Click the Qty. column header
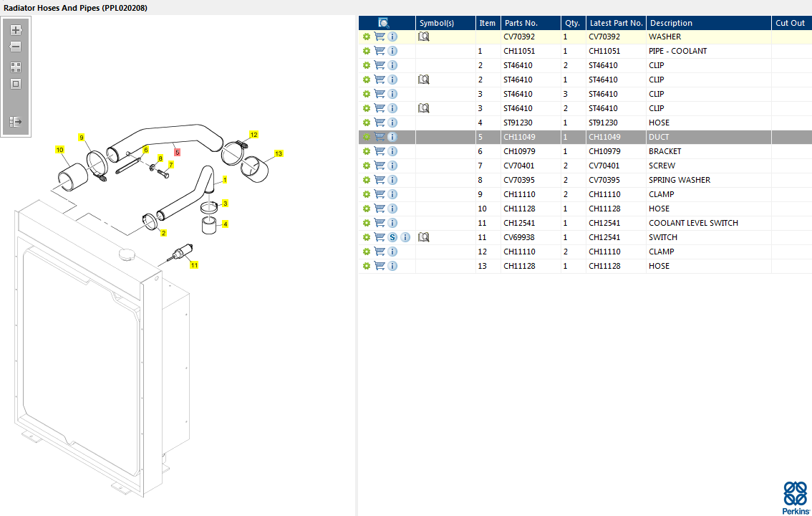Viewport: 812px width, 516px height. (574, 23)
